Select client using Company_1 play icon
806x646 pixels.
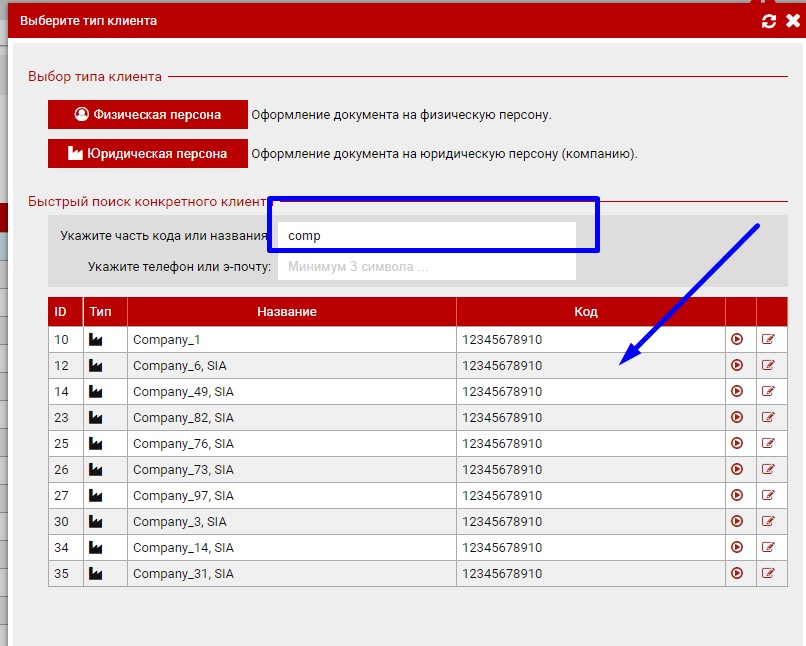[737, 339]
